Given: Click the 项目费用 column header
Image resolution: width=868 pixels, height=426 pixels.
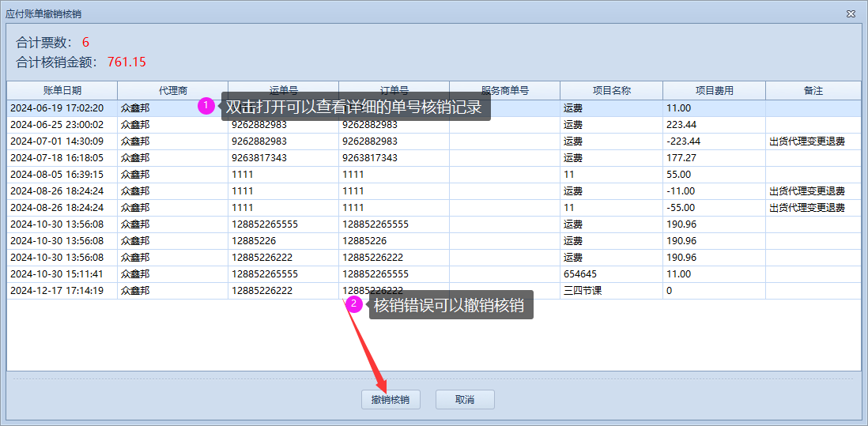Looking at the screenshot, I should pos(714,91).
